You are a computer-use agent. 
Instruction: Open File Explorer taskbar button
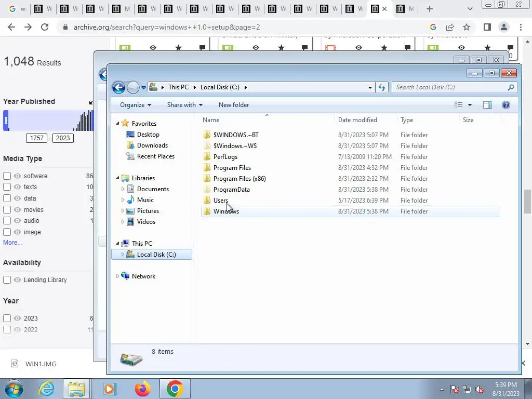click(77, 389)
